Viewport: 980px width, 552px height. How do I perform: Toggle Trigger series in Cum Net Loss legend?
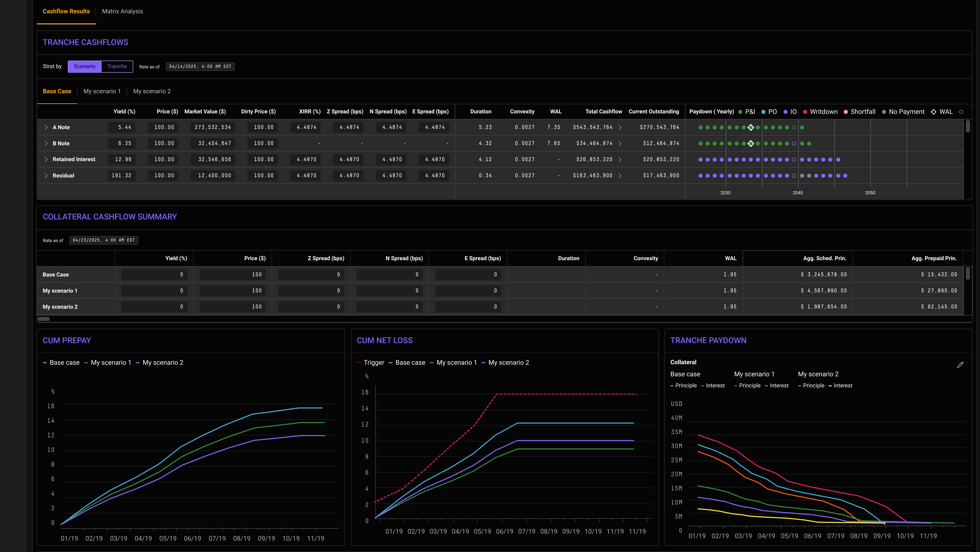[x=371, y=363]
